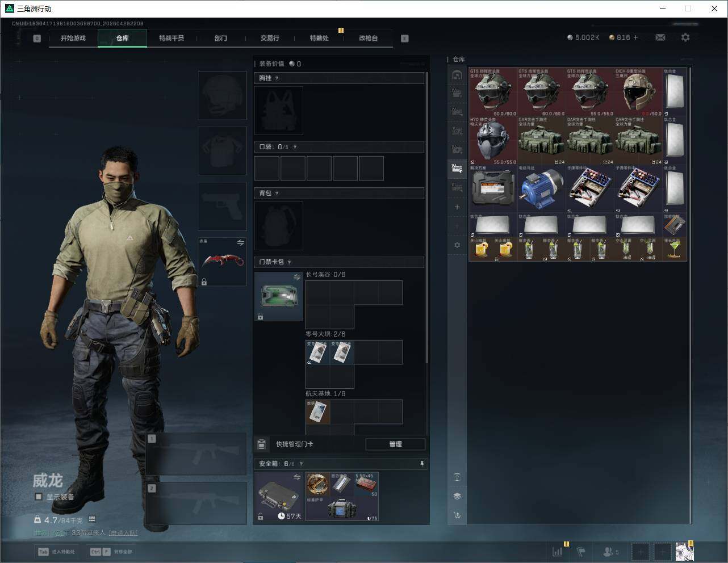Switch to the 改枪台 tab
Image resolution: width=728 pixels, height=563 pixels.
[368, 38]
